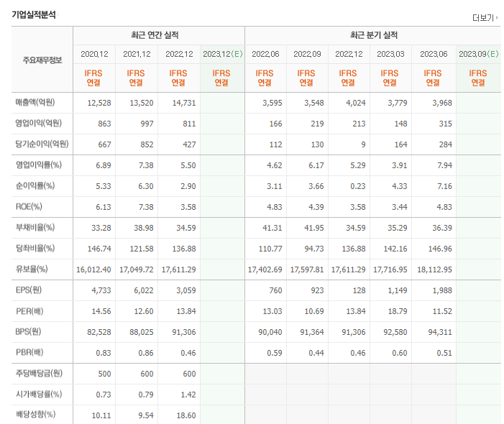The width and height of the screenshot is (504, 424).
Task: Click the 배당성향(%) row label
Action: [36, 415]
